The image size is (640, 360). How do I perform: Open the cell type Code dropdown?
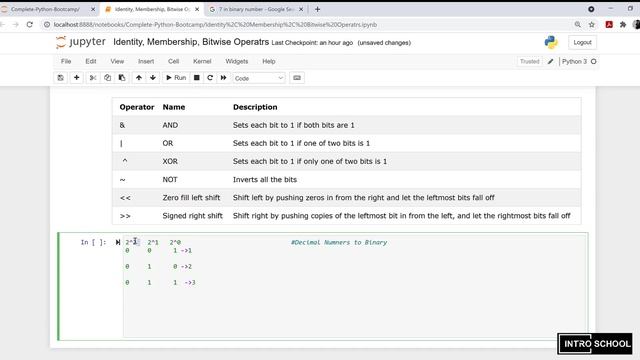[x=259, y=78]
